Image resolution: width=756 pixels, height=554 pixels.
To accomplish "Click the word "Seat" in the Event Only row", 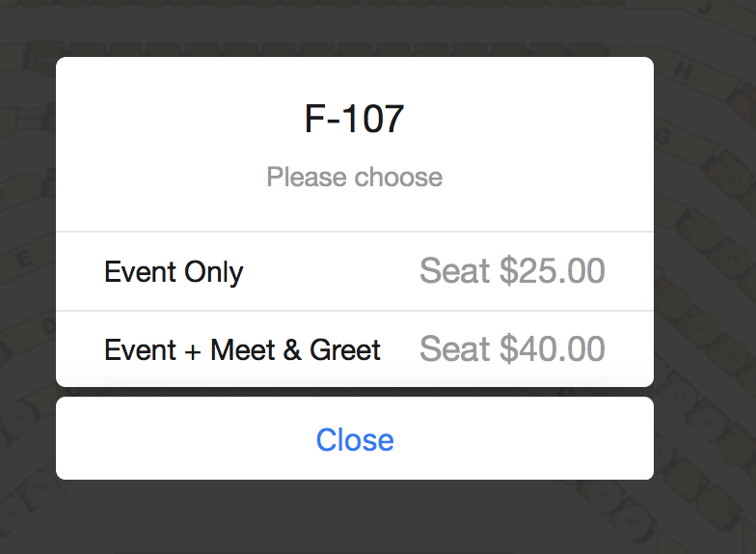I will (455, 271).
